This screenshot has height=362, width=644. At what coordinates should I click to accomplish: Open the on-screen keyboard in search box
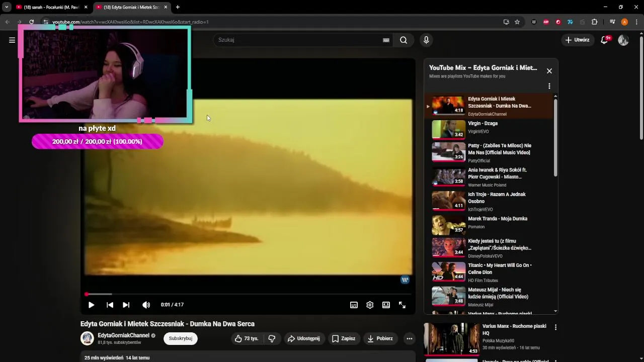coord(386,40)
